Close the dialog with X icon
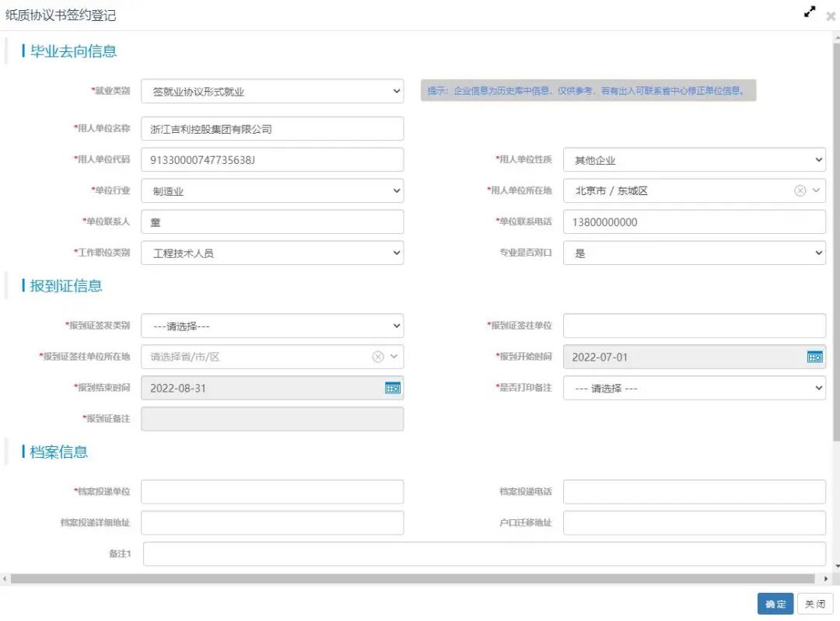The image size is (840, 621). coord(831,16)
